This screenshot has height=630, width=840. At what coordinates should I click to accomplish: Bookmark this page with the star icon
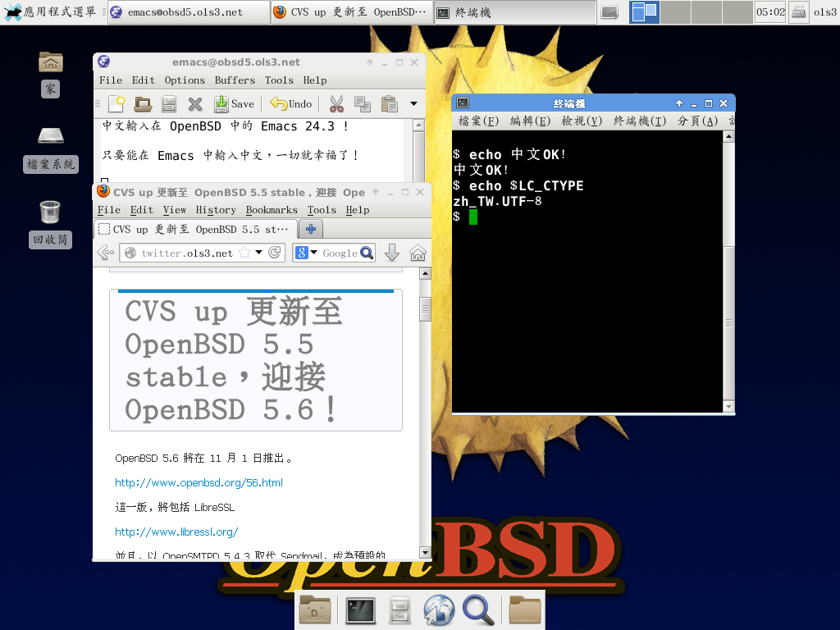(x=244, y=253)
